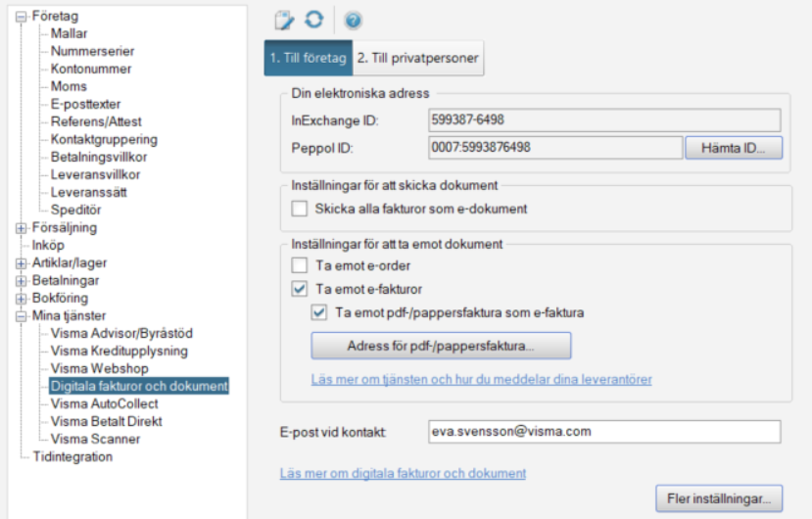812x519 pixels.
Task: Open Visma Webshop settings
Action: (x=100, y=368)
